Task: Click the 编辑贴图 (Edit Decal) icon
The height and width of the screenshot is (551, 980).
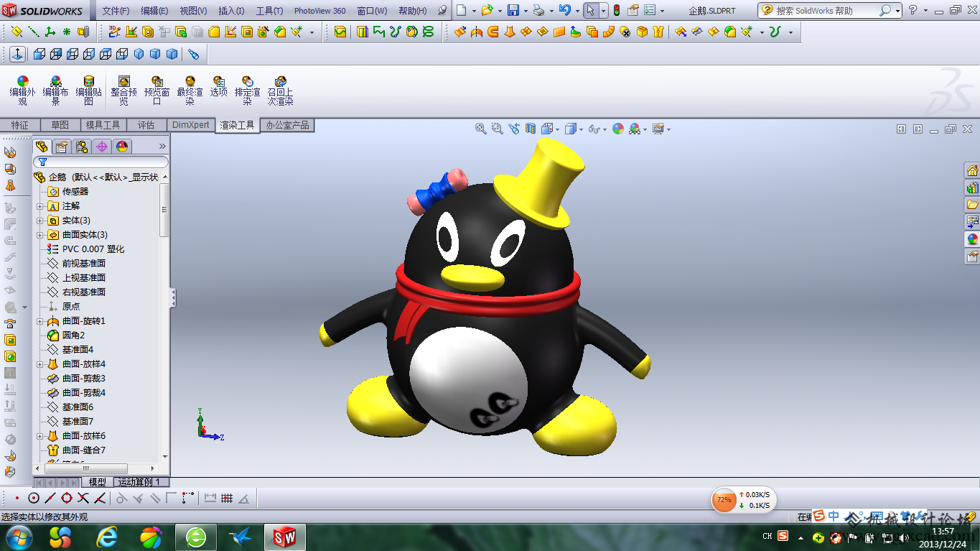Action: 88,81
